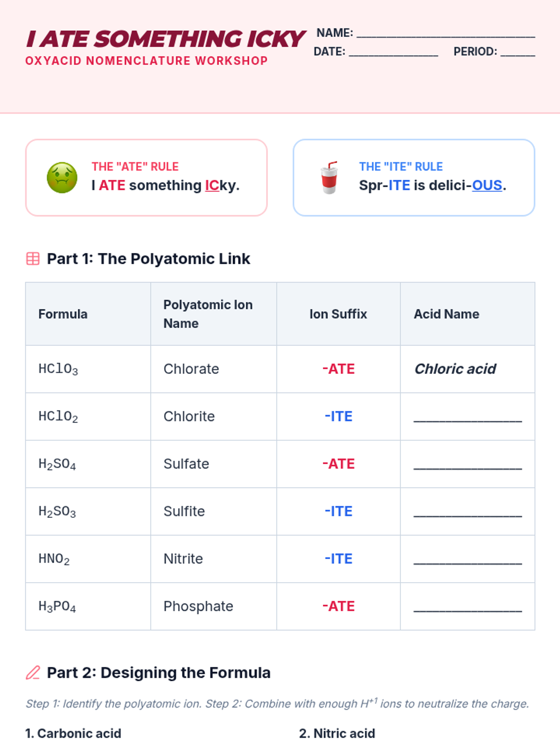Click the "Polyatomic Ion Name" column header
Screen dimensions: 560x747
[x=208, y=314]
